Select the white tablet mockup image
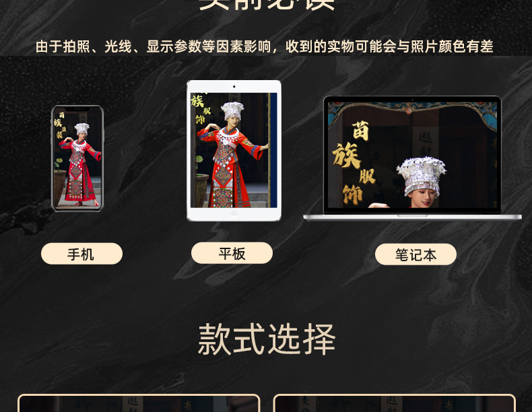The image size is (532, 412). tap(234, 151)
